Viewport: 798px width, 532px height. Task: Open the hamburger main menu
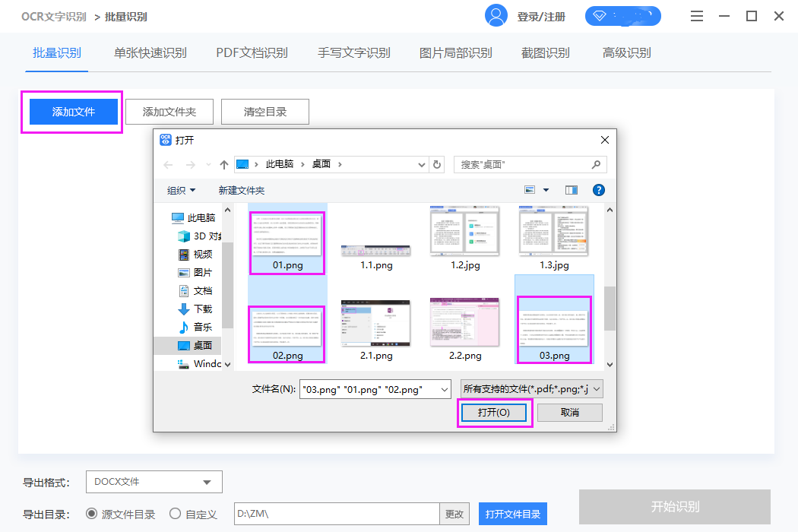pyautogui.click(x=697, y=16)
